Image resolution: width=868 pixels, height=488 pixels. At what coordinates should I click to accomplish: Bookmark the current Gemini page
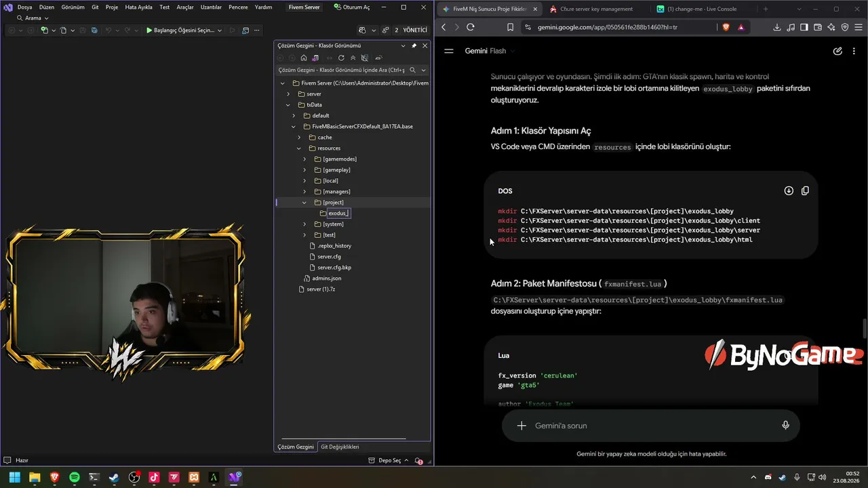coord(511,27)
